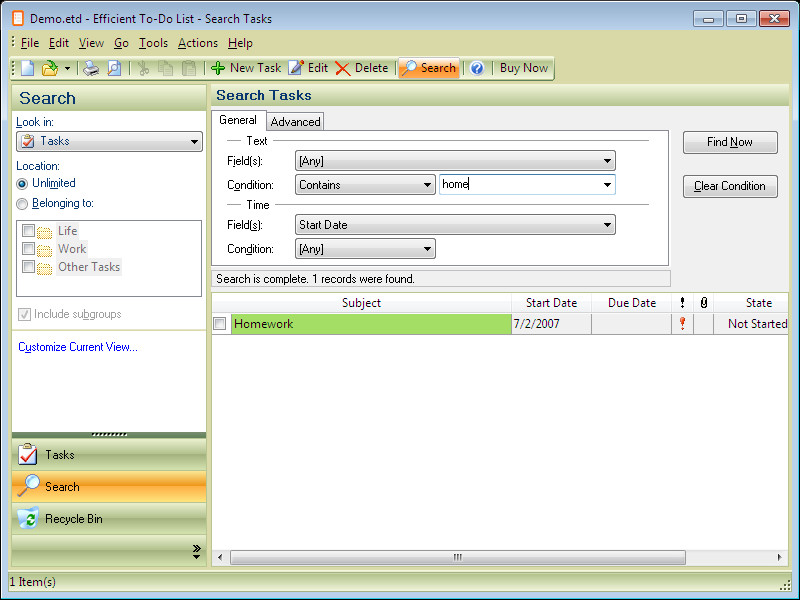
Task: Click the New file icon in toolbar
Action: click(28, 68)
